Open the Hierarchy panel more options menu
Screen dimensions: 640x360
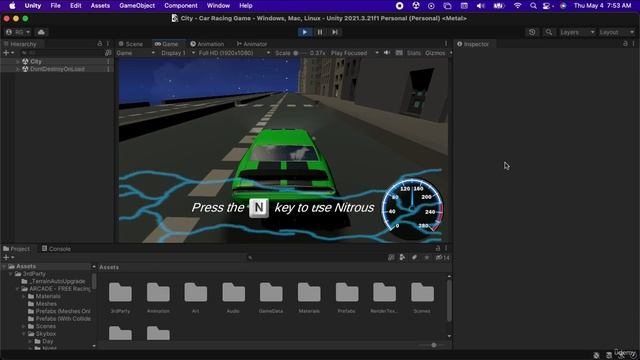coord(108,43)
